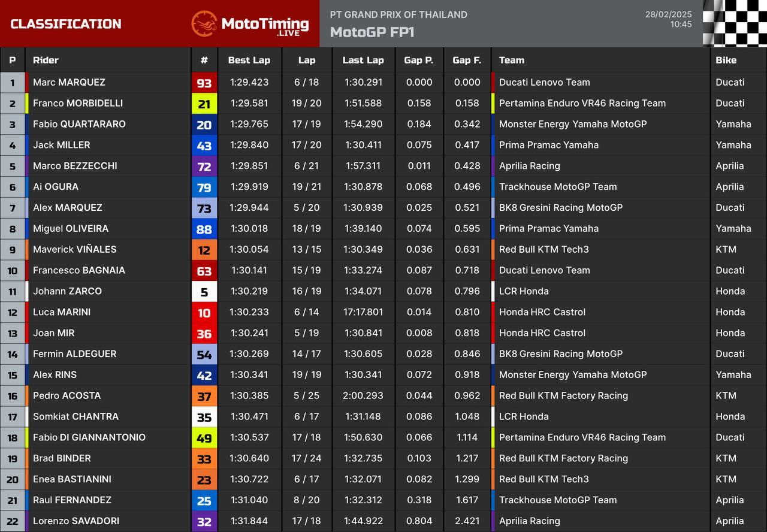The width and height of the screenshot is (767, 532).
Task: Click rider name Francesco BAGNAIA
Action: tap(79, 270)
